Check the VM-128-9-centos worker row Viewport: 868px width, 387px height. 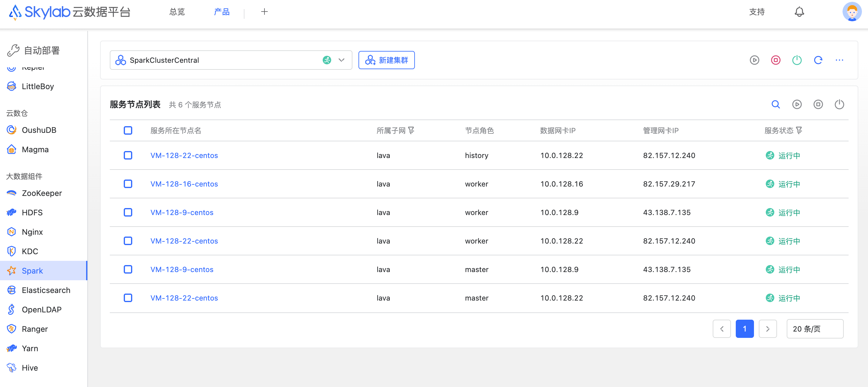point(128,212)
